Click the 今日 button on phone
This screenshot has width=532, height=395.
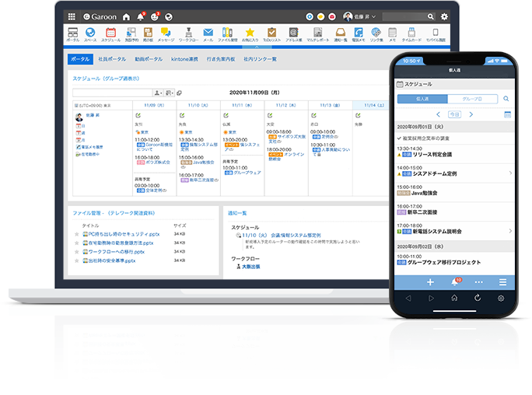(x=453, y=114)
